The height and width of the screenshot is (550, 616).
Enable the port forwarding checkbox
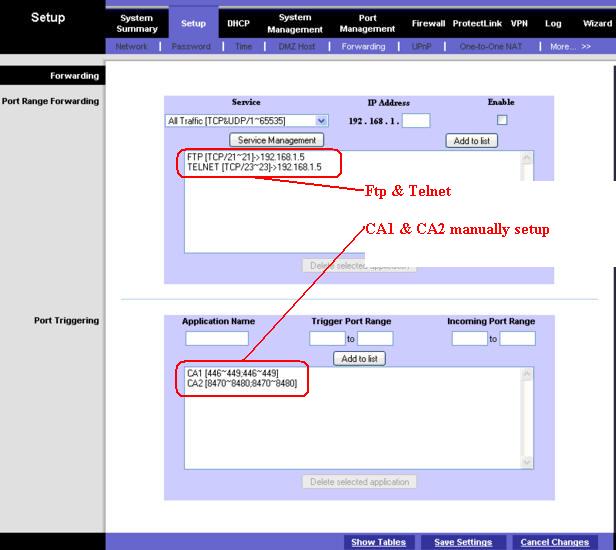pyautogui.click(x=502, y=120)
